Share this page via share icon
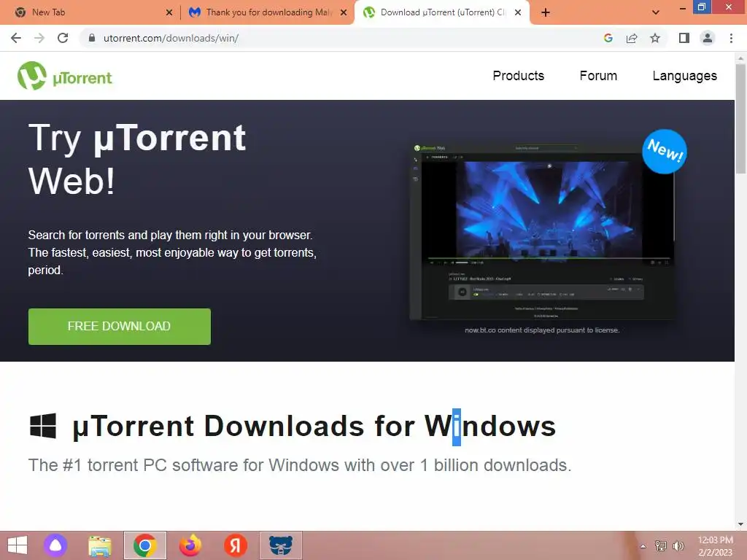Viewport: 747px width, 560px height. point(632,38)
